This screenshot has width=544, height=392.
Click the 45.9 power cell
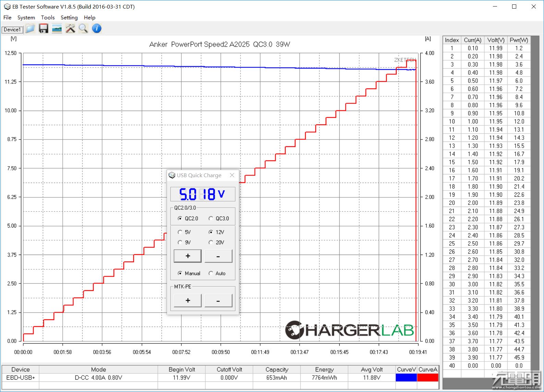(519, 357)
